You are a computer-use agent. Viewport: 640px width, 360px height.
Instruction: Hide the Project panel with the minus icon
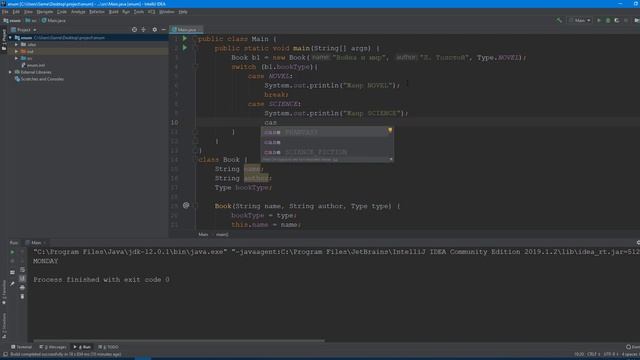(x=164, y=30)
